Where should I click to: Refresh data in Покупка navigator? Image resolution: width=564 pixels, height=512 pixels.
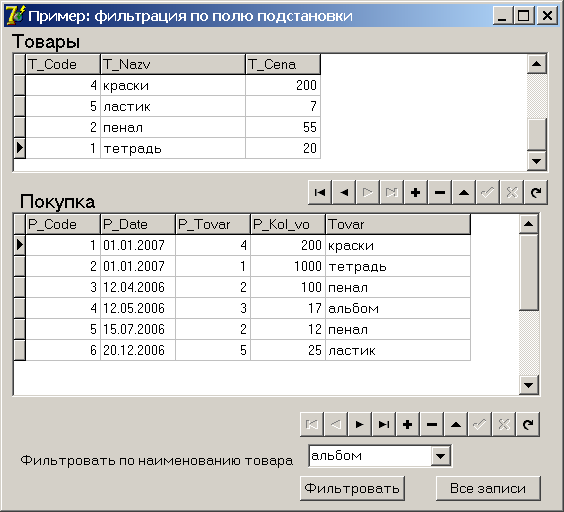528,425
